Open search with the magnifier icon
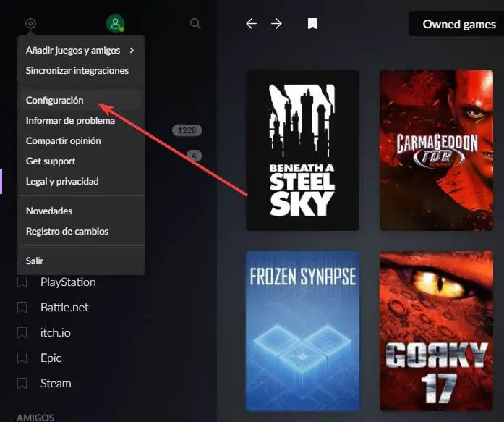504x422 pixels. pyautogui.click(x=195, y=23)
